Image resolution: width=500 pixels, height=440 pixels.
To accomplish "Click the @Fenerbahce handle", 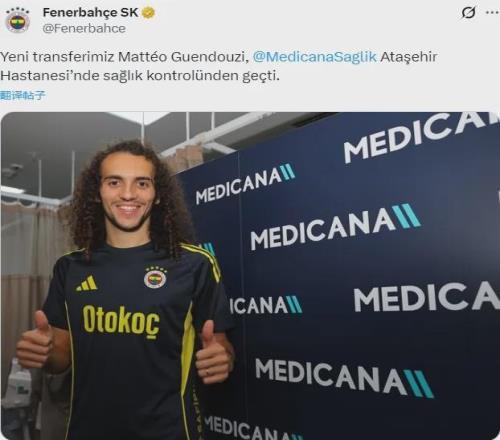I will pyautogui.click(x=84, y=29).
